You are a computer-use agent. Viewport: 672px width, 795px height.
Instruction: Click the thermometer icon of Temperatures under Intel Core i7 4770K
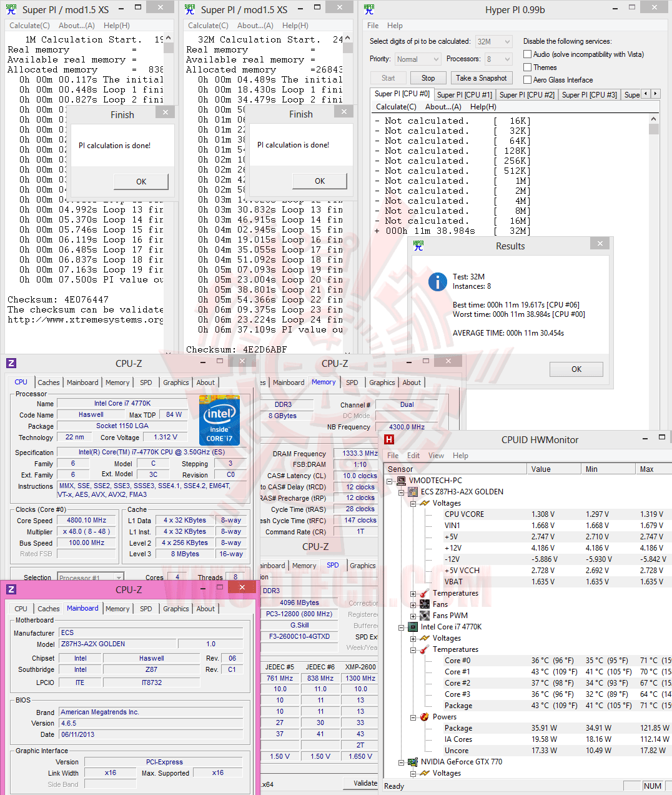point(425,649)
